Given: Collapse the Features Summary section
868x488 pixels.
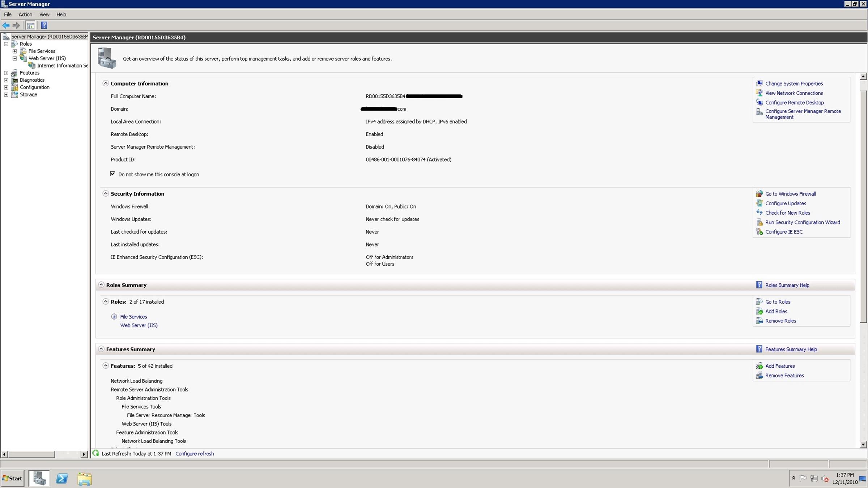Looking at the screenshot, I should pyautogui.click(x=101, y=349).
